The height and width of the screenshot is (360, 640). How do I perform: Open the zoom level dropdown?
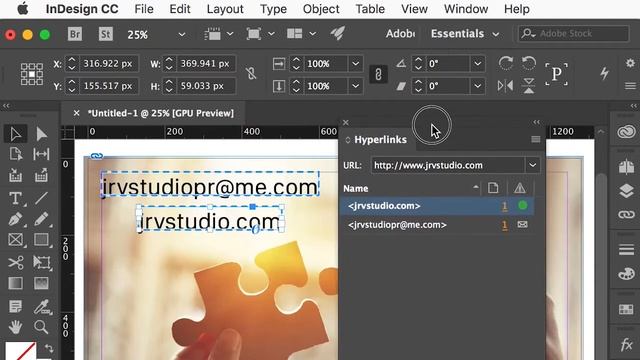[182, 35]
